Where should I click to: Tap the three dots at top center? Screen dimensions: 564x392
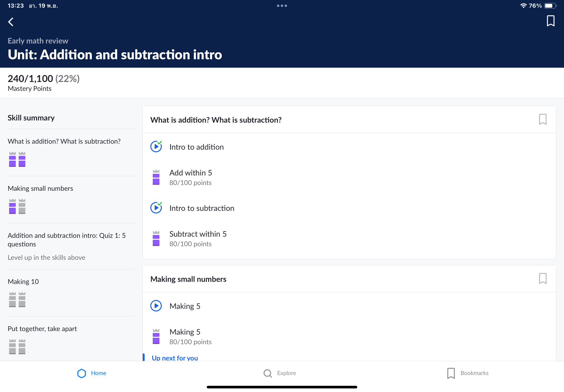pos(282,6)
